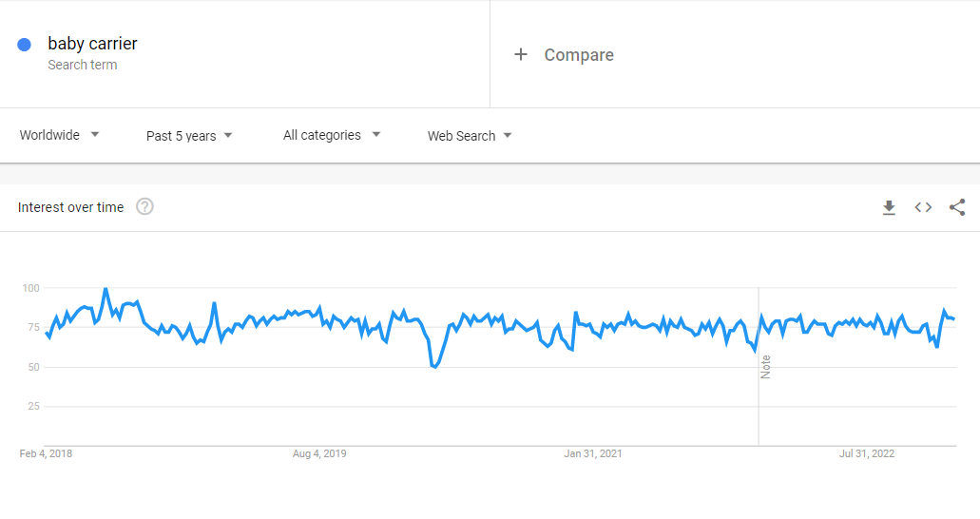
Task: Open the embed code icon
Action: 923,207
